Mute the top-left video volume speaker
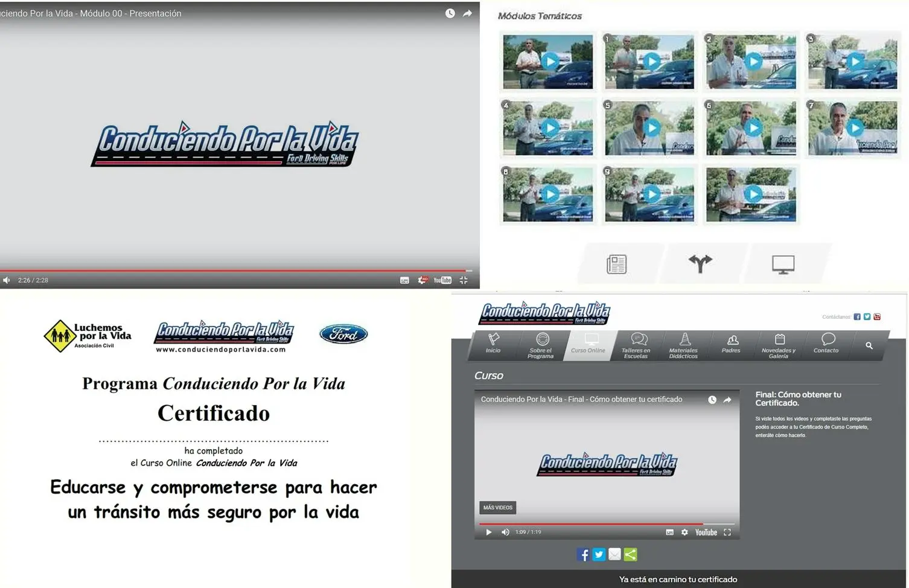 [x=7, y=280]
